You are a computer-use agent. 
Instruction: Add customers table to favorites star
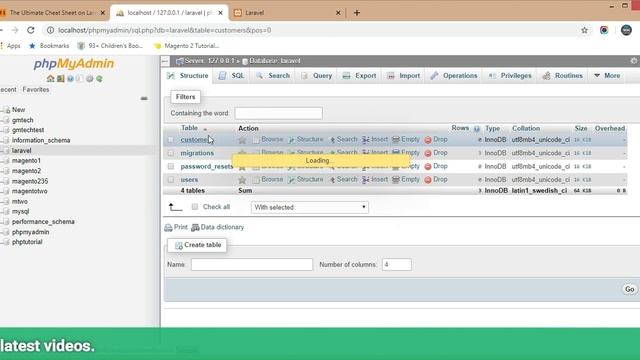point(242,140)
